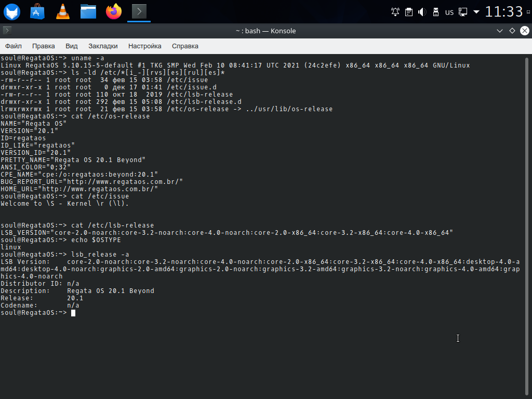
Task: Click ID_LIKE="regataos" line
Action: (37, 145)
